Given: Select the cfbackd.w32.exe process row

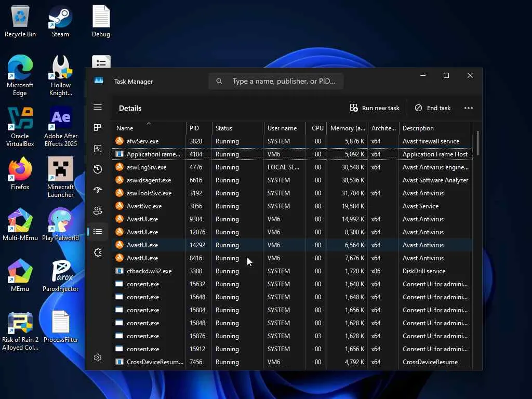Looking at the screenshot, I should tap(149, 271).
